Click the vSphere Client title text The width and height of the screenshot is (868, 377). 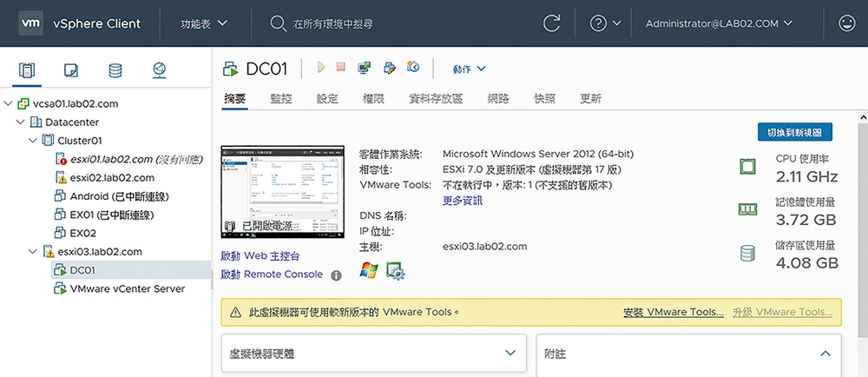pos(97,23)
